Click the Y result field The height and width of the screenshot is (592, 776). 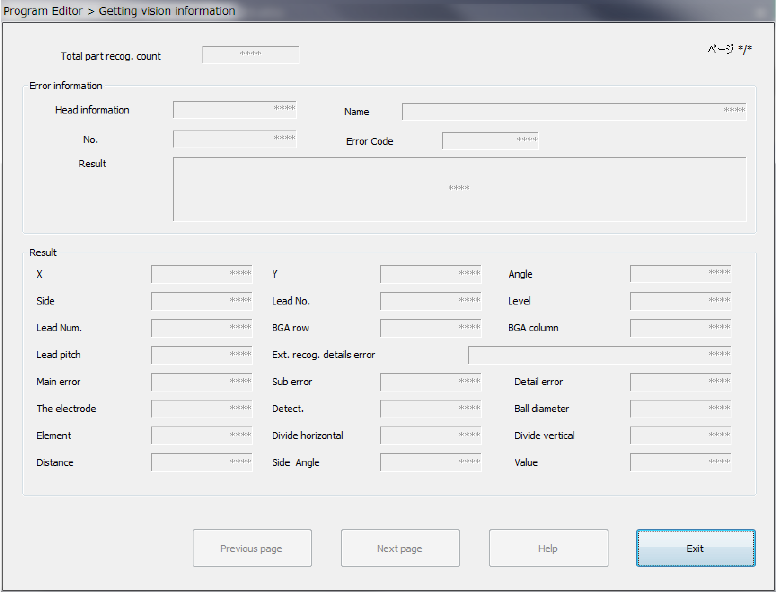[430, 274]
